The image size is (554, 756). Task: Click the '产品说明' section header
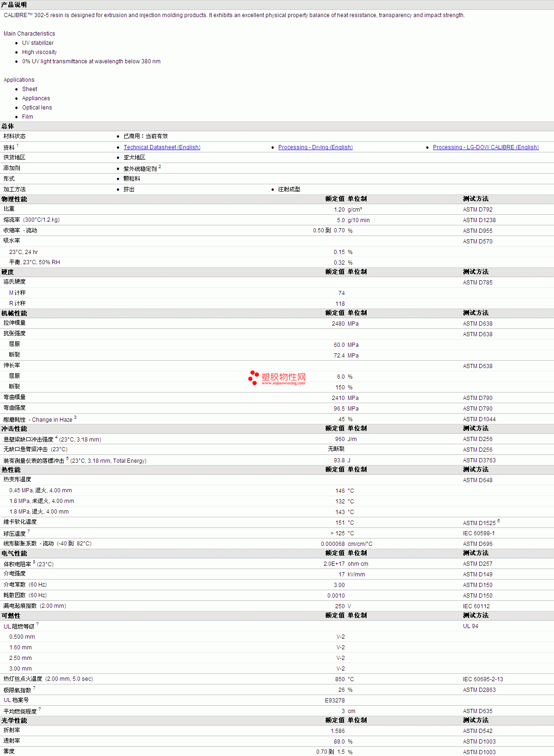[14, 5]
